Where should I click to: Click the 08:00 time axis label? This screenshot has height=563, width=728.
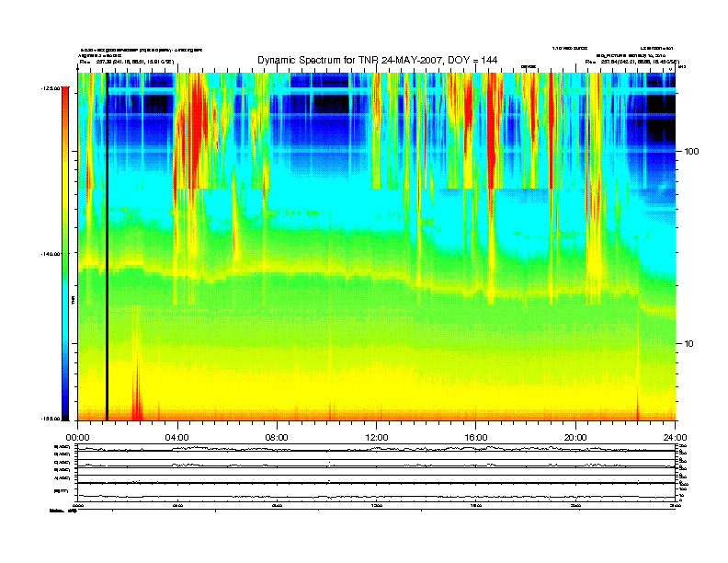277,438
